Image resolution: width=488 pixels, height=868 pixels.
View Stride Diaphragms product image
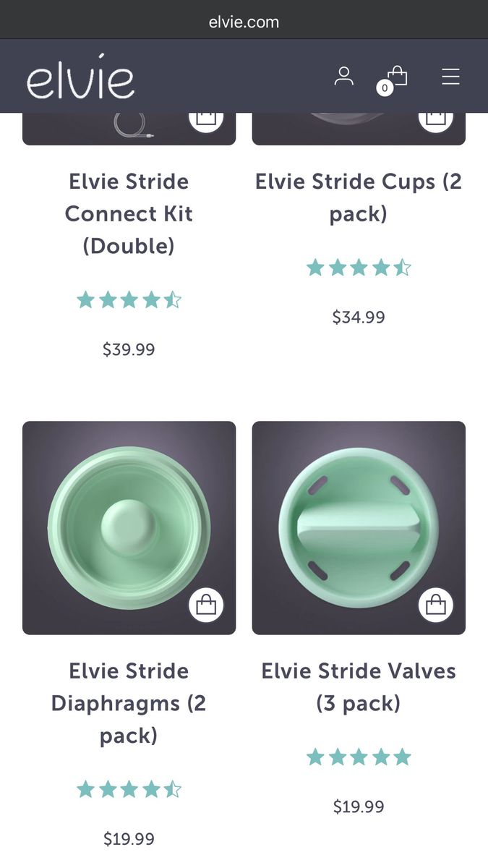tap(129, 528)
